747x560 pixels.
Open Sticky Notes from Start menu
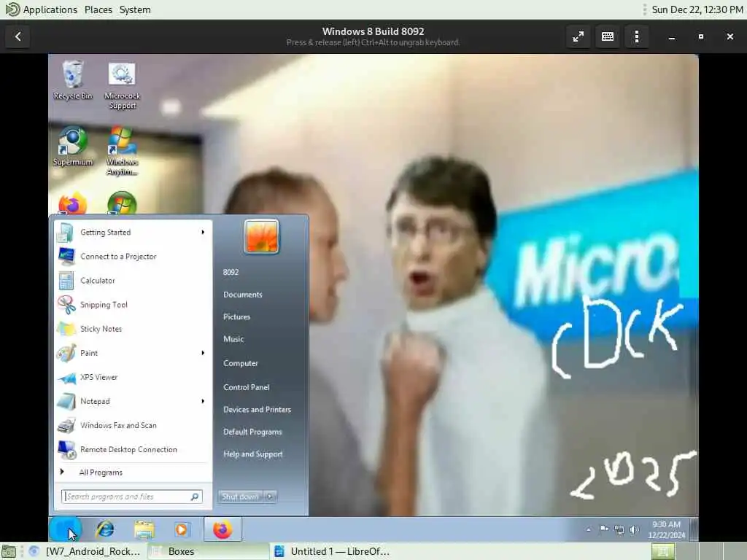[133, 329]
